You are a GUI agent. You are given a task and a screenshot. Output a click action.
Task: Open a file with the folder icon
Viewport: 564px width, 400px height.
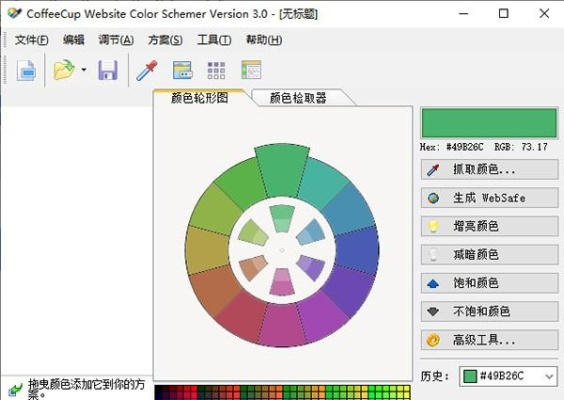(64, 70)
